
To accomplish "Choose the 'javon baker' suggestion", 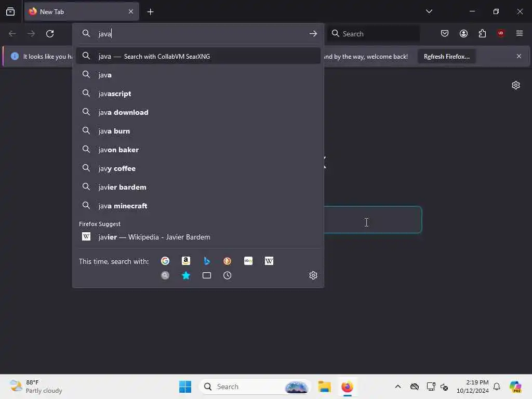I will (198, 150).
